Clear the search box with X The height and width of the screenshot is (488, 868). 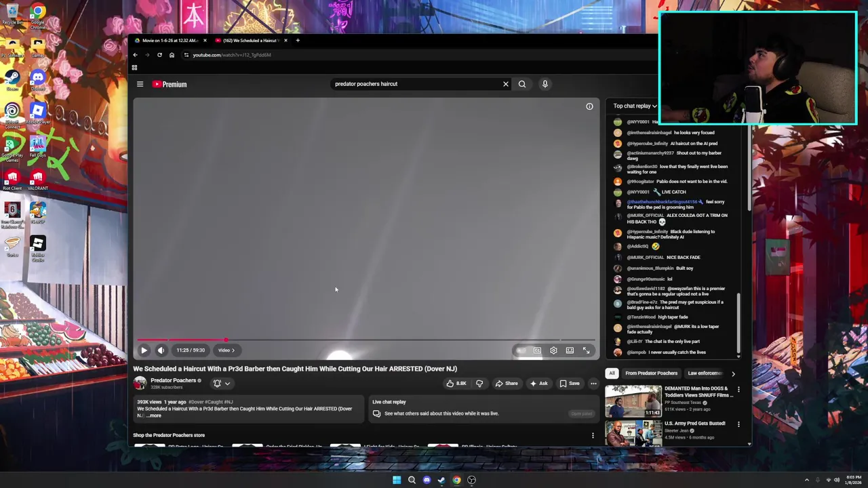tap(505, 84)
